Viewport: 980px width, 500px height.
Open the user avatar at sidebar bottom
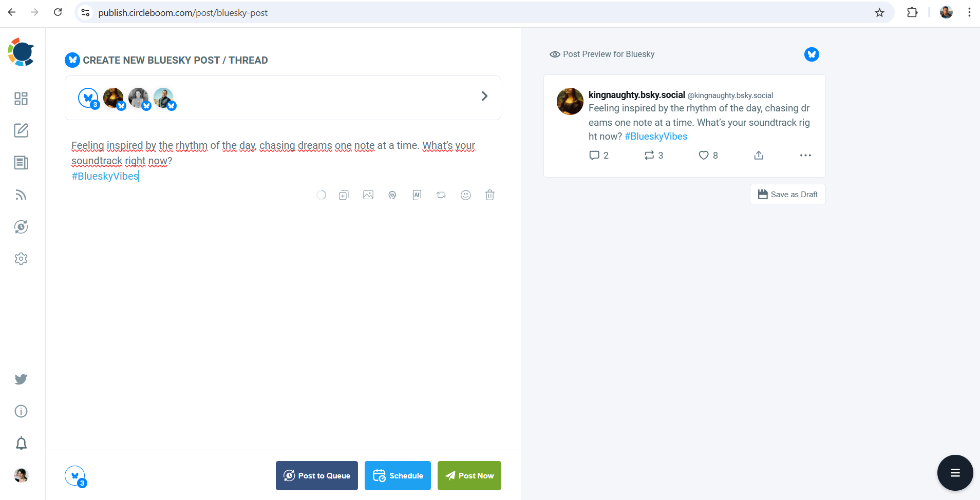coord(21,475)
